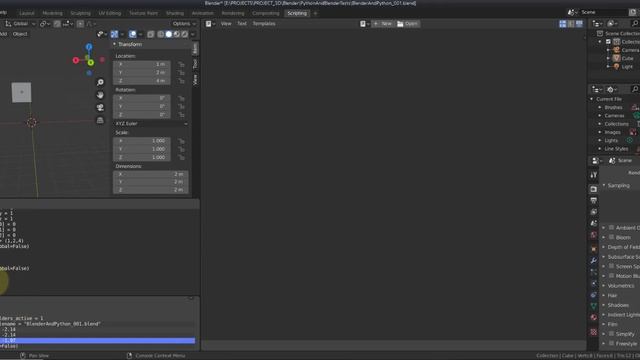The image size is (640, 360).
Task: Select the View sidebar tab
Action: tap(195, 79)
